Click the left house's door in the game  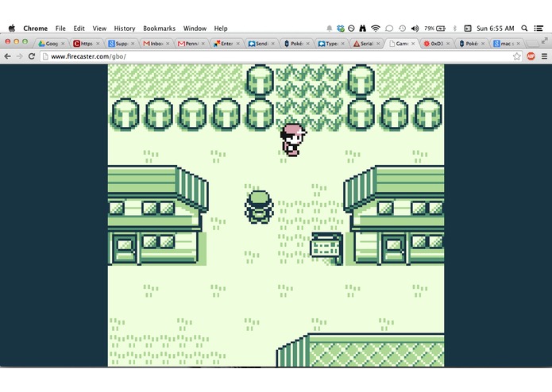pyautogui.click(x=124, y=249)
